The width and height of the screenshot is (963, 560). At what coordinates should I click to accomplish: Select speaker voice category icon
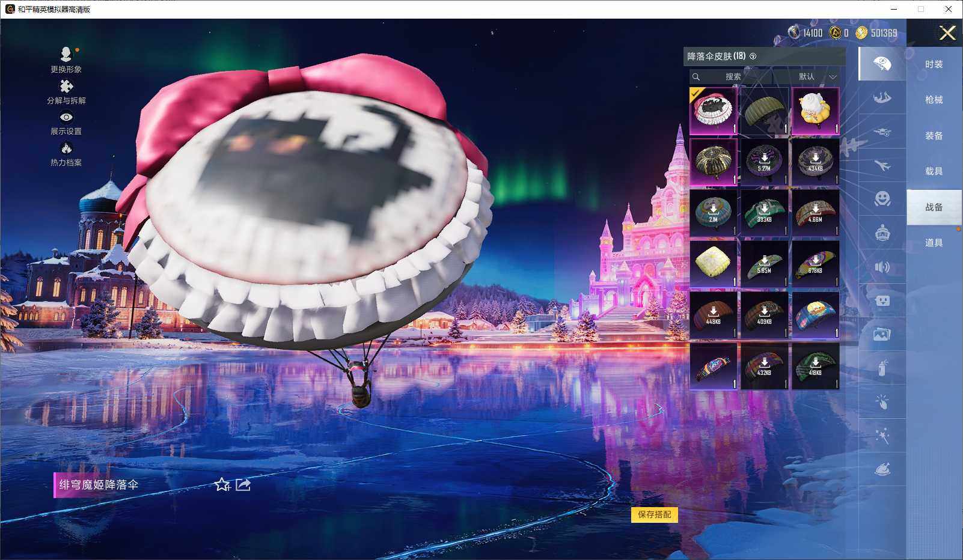(882, 267)
